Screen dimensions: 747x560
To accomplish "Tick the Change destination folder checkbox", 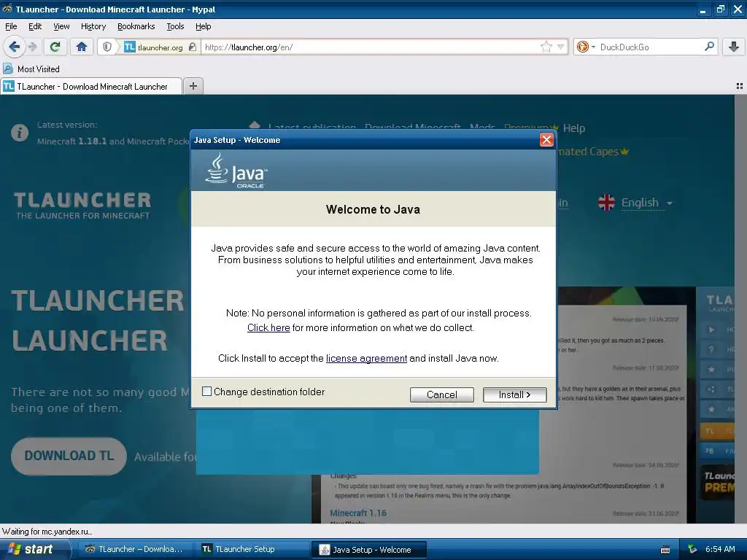I will click(x=206, y=392).
